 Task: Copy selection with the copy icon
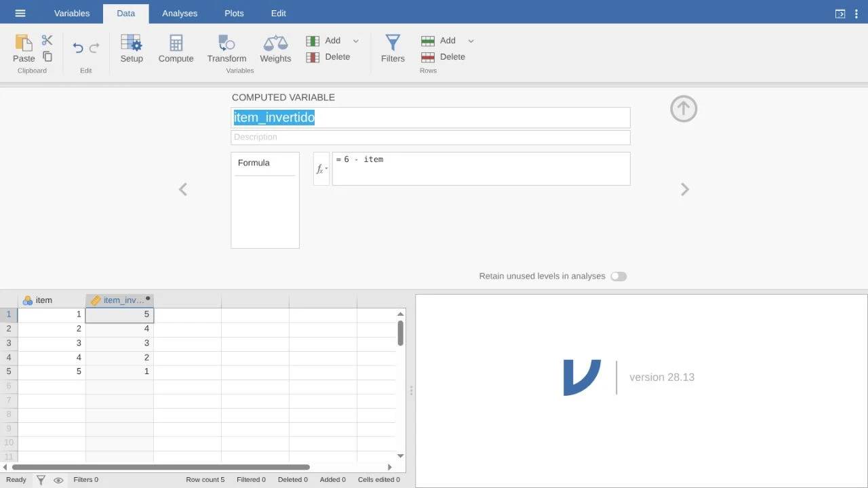pos(47,57)
